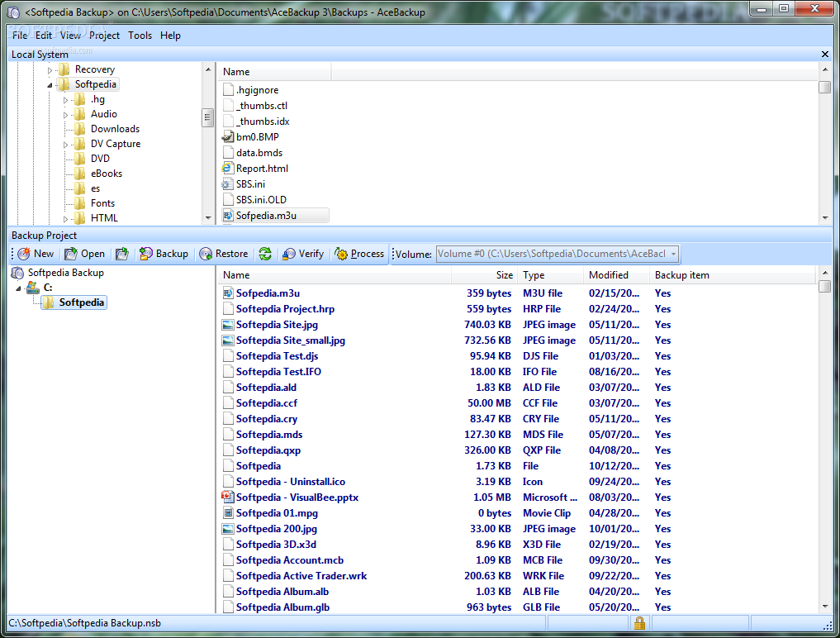Collapse the Softpedia folder in local tree

[x=50, y=85]
